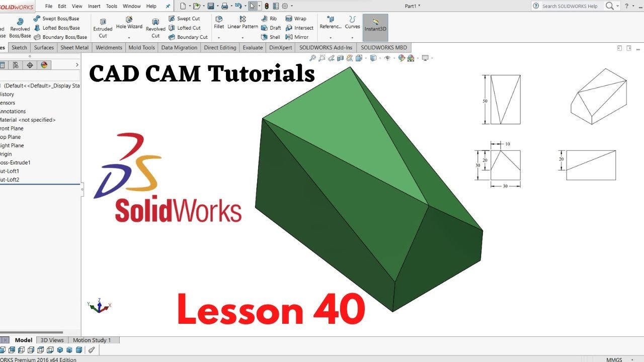The image size is (644, 362).
Task: Click the Draft tool
Action: tap(271, 28)
